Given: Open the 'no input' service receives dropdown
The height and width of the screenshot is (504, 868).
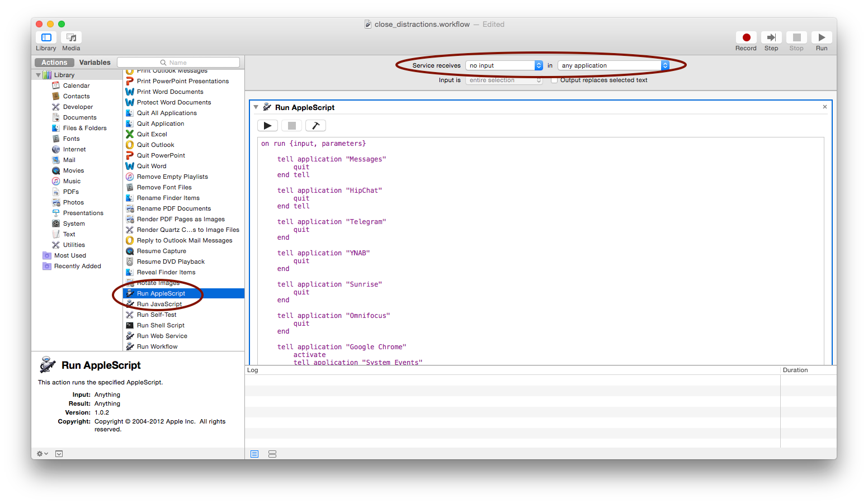Looking at the screenshot, I should 504,65.
